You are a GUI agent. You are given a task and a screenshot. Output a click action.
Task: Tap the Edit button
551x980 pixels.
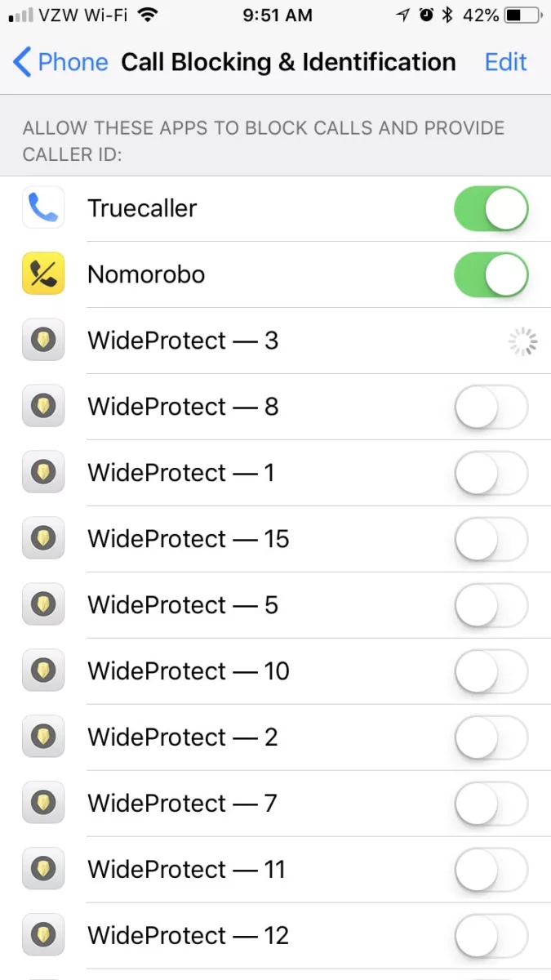505,63
